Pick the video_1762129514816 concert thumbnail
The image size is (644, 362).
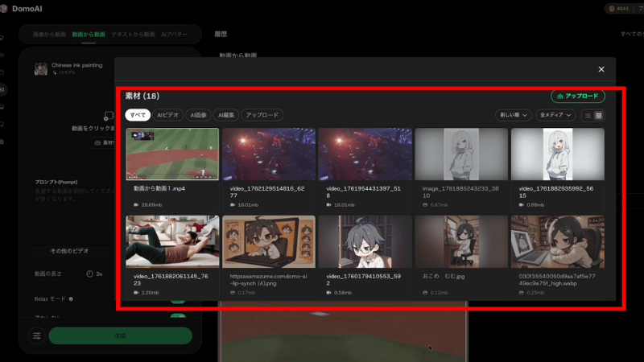coord(268,154)
